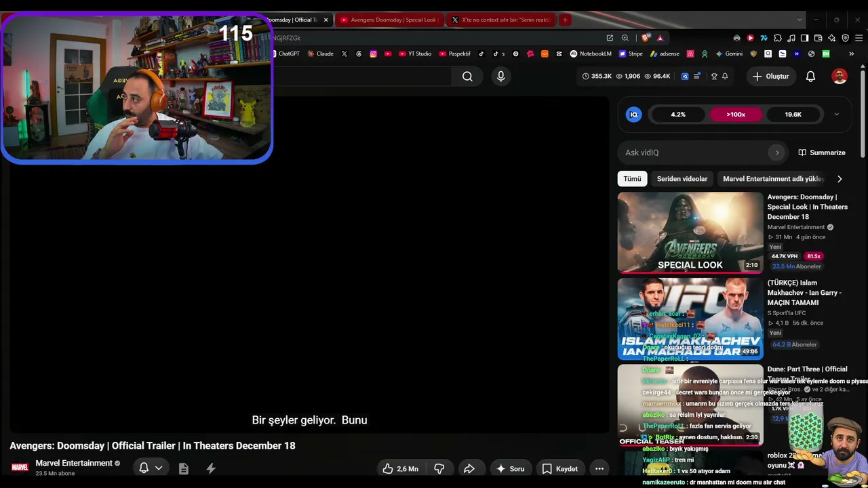The image size is (868, 488).
Task: Open Marvel Entertainment channel name link
Action: click(x=74, y=464)
